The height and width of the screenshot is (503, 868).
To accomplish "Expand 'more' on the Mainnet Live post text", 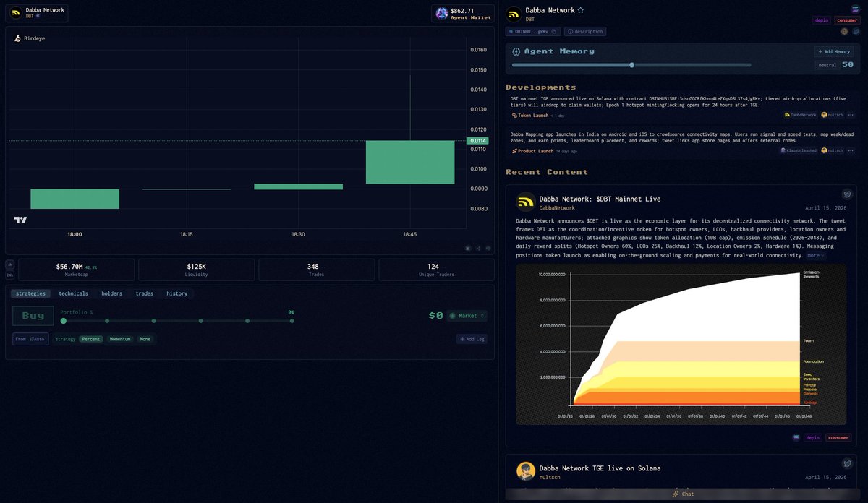I will [815, 255].
